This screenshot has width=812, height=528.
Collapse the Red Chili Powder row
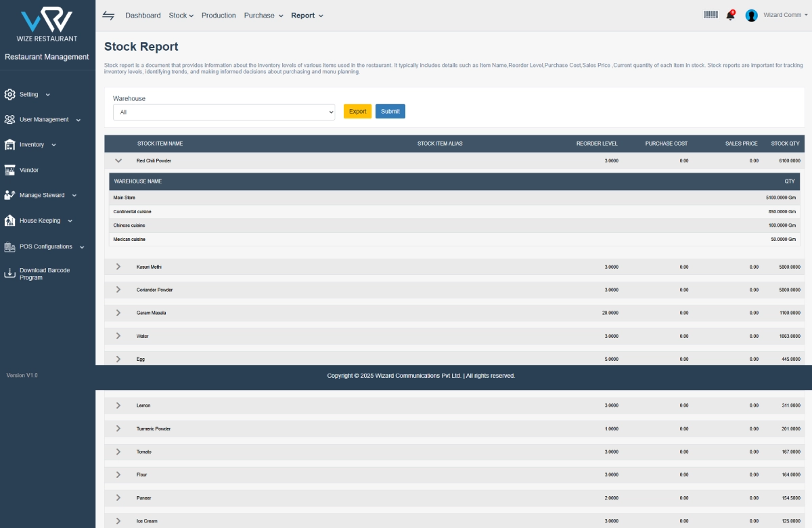click(118, 161)
